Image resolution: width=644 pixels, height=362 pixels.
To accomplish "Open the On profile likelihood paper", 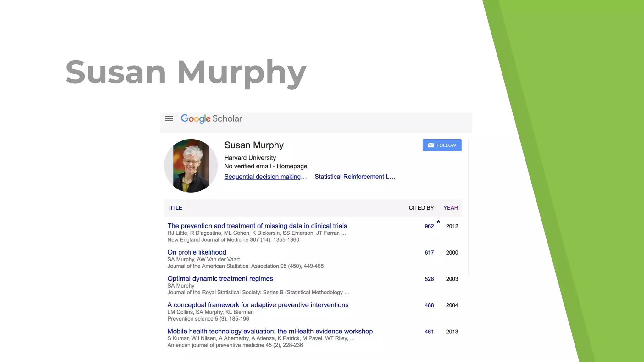I will coord(197,252).
